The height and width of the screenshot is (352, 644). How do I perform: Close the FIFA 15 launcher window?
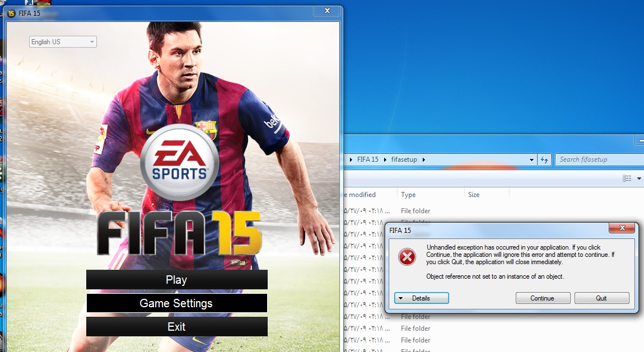point(327,11)
